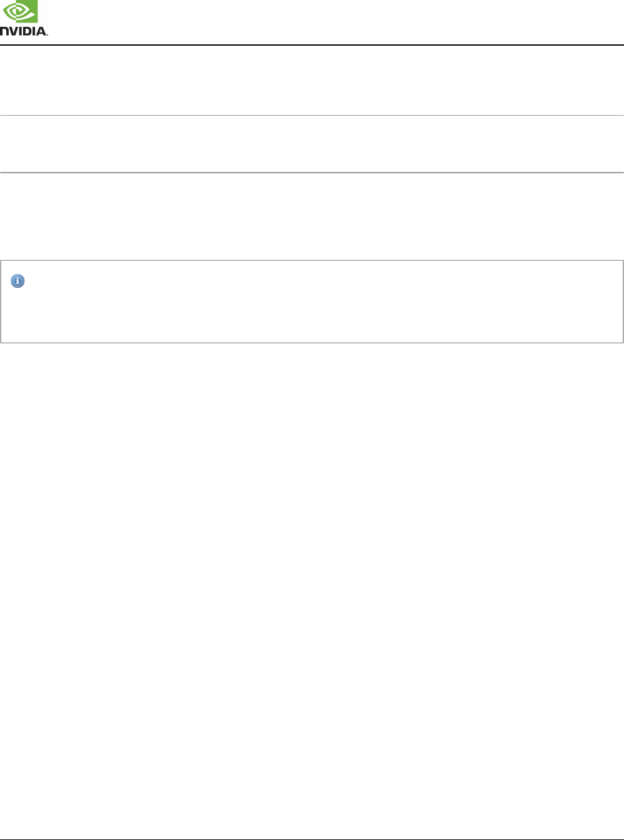Click the footer line at the page bottom

tap(312, 839)
